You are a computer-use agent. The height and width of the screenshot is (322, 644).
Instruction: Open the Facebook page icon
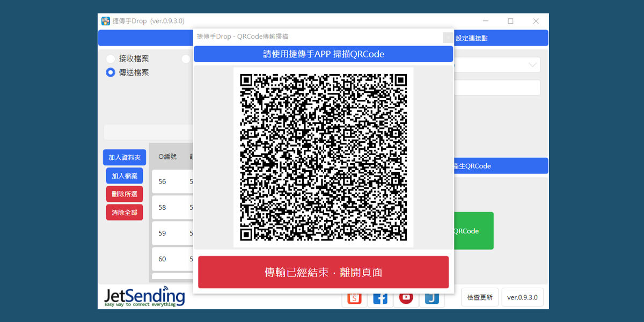[380, 298]
